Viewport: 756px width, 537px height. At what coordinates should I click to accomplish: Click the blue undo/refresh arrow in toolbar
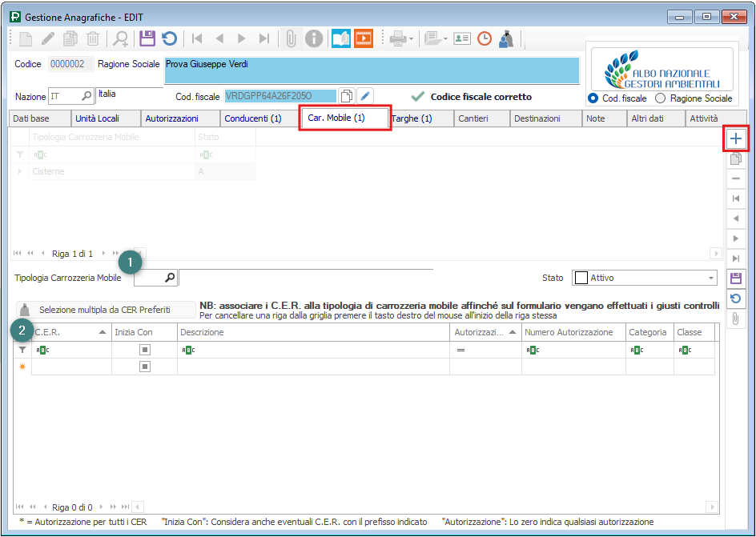pos(169,38)
